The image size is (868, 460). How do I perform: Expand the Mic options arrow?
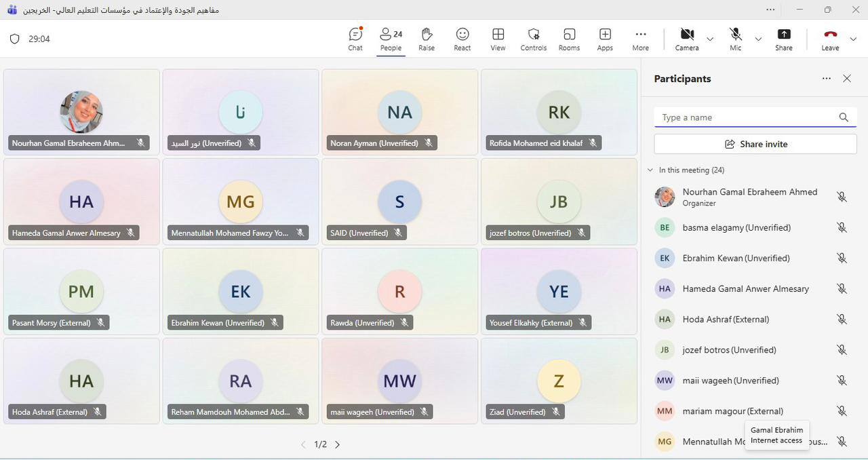tap(758, 39)
